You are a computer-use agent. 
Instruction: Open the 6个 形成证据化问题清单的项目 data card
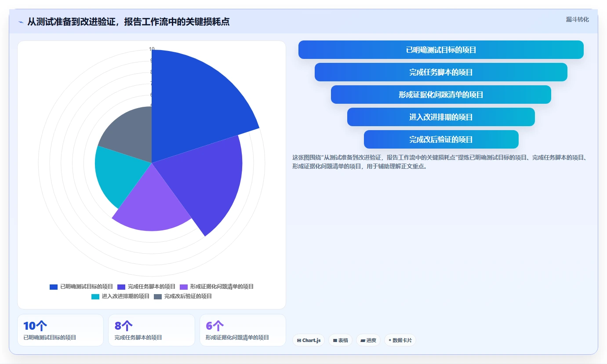[x=243, y=330]
